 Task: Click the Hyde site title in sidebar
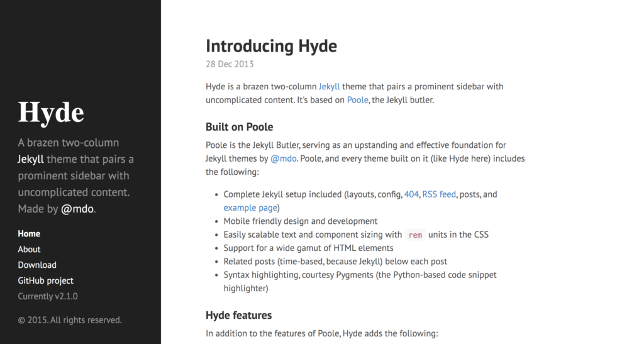[51, 113]
